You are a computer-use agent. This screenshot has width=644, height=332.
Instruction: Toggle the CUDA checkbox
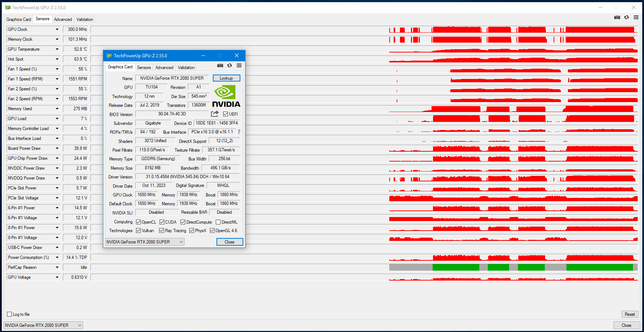point(162,222)
